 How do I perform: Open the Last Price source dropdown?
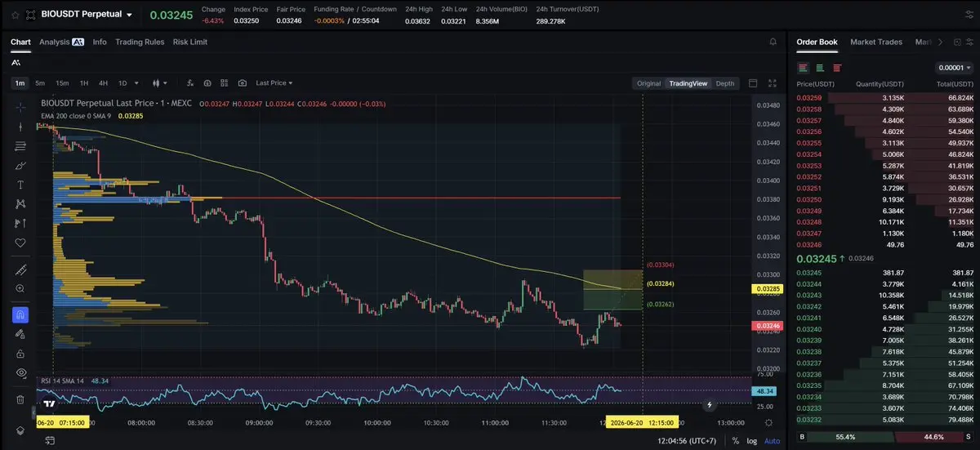[274, 83]
